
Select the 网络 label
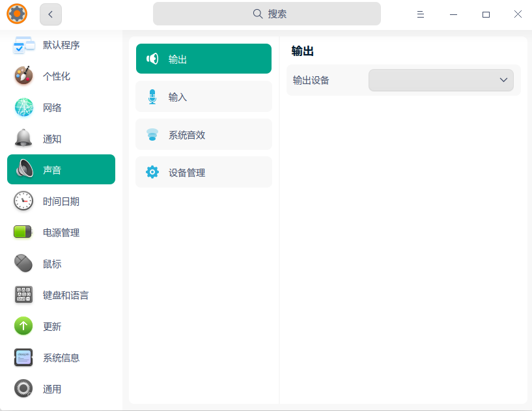(x=52, y=107)
